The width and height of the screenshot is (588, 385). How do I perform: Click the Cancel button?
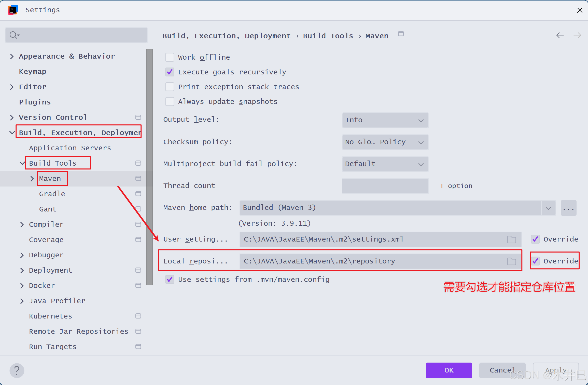(502, 370)
